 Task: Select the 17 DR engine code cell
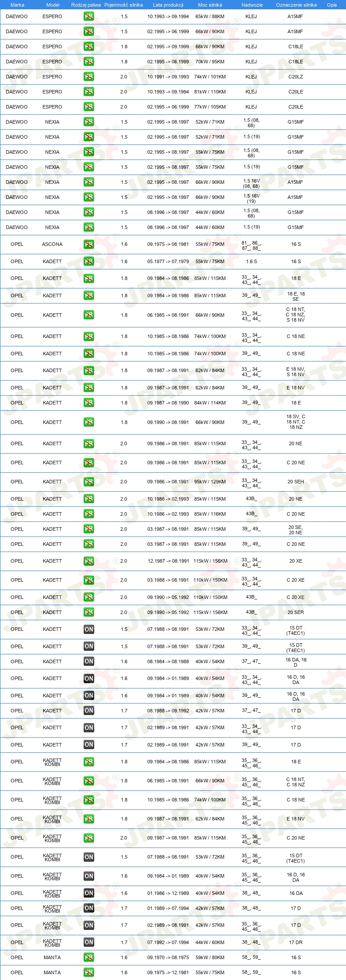tap(296, 942)
